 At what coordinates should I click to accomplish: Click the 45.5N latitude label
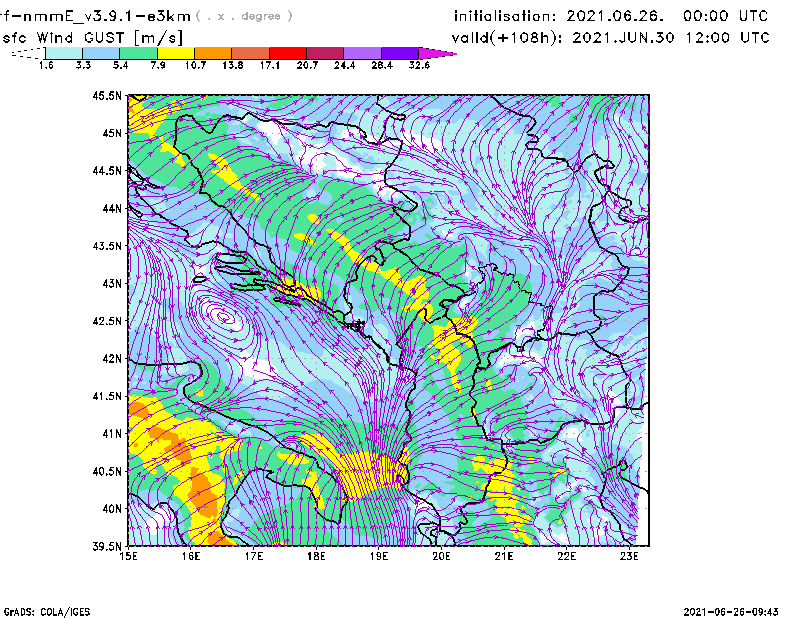tap(108, 95)
